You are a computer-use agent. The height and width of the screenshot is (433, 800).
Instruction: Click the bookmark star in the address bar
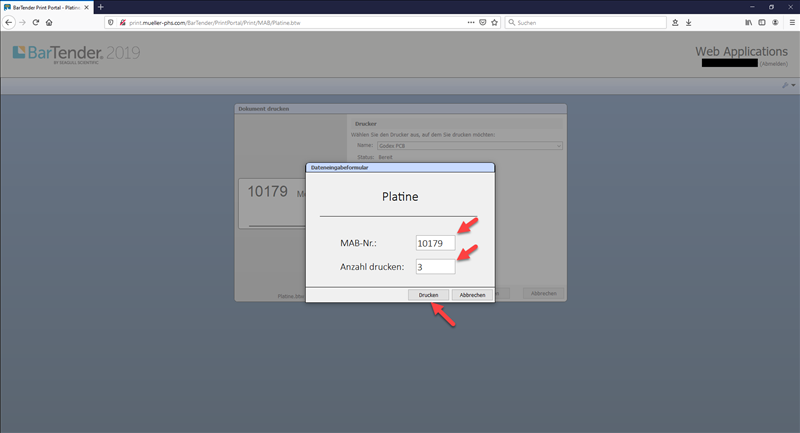[x=494, y=22]
